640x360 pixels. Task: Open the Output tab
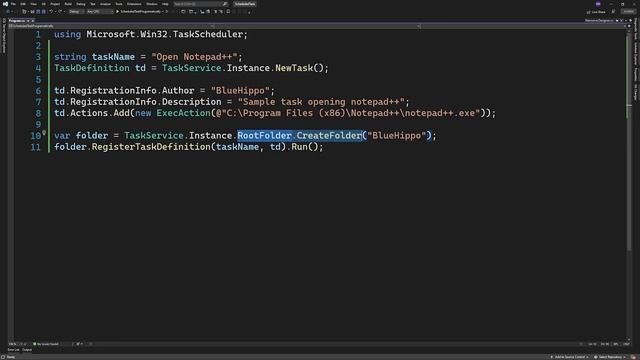click(x=27, y=350)
